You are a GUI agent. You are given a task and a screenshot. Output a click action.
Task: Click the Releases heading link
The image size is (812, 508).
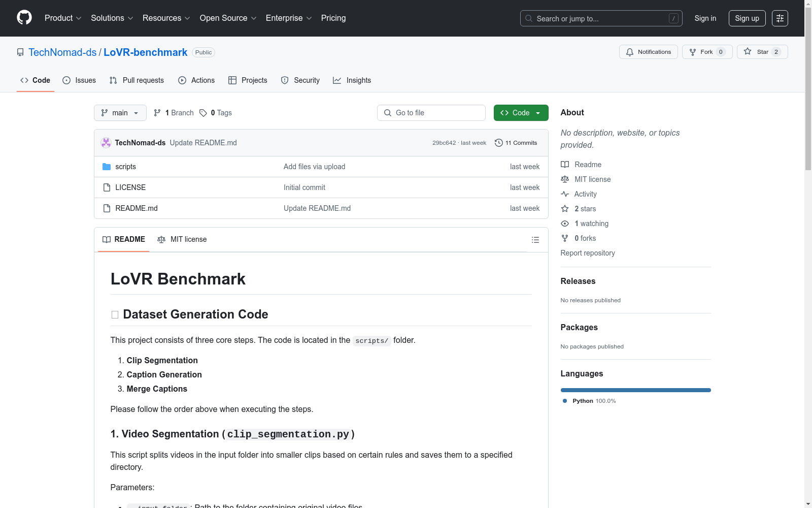pos(578,281)
